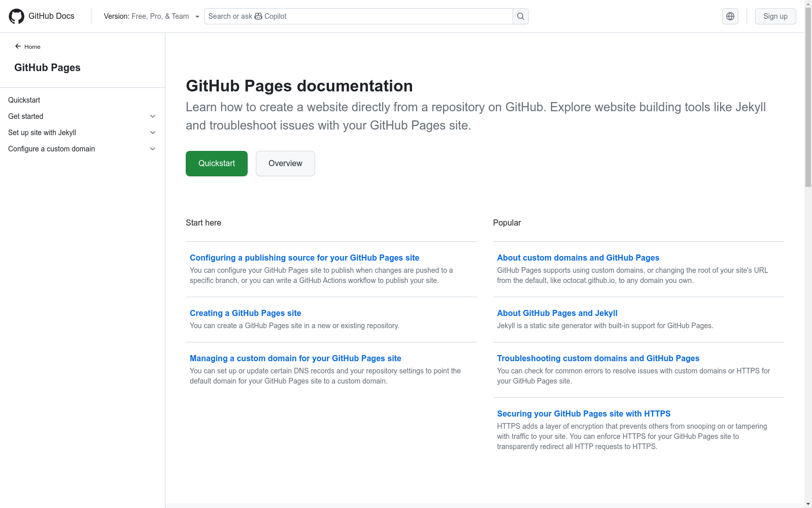The height and width of the screenshot is (508, 812).
Task: Open Troubleshooting custom domains link
Action: pos(598,359)
